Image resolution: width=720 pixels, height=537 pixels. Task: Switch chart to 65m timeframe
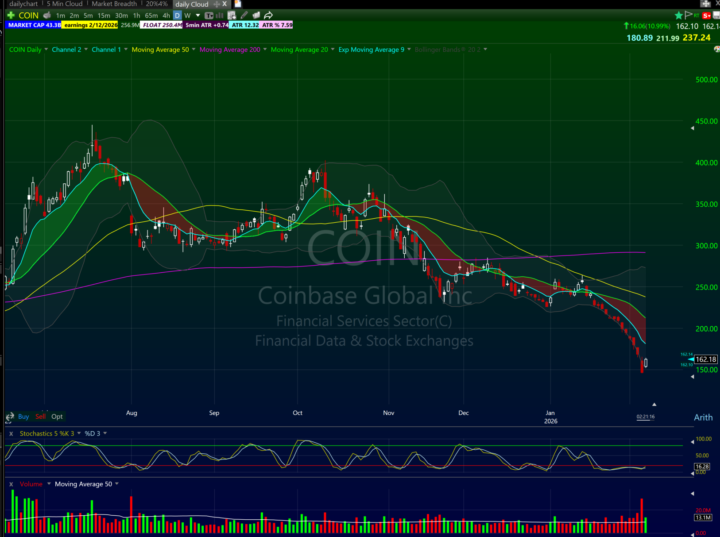pyautogui.click(x=151, y=16)
